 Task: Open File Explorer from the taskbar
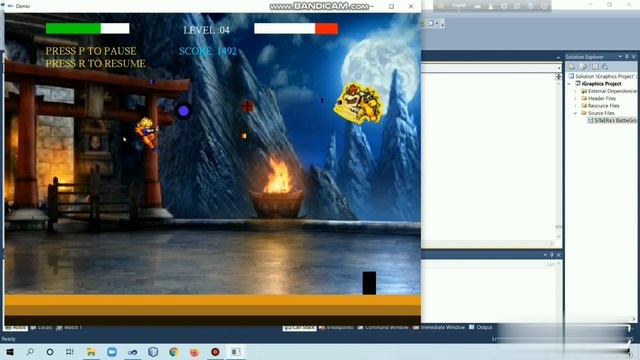tap(91, 351)
